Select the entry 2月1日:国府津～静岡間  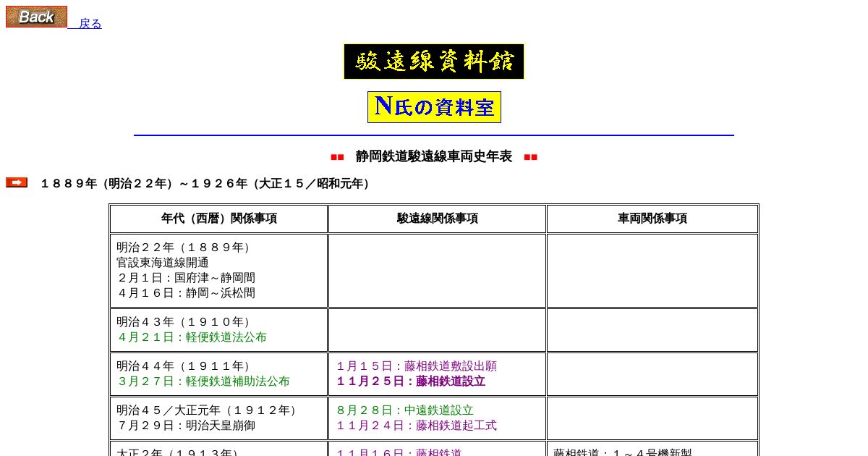[186, 278]
